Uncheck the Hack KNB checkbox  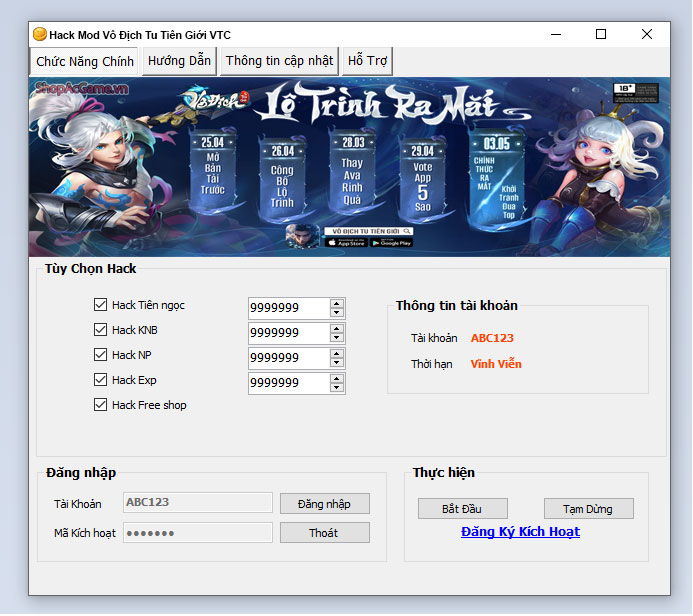pyautogui.click(x=100, y=330)
